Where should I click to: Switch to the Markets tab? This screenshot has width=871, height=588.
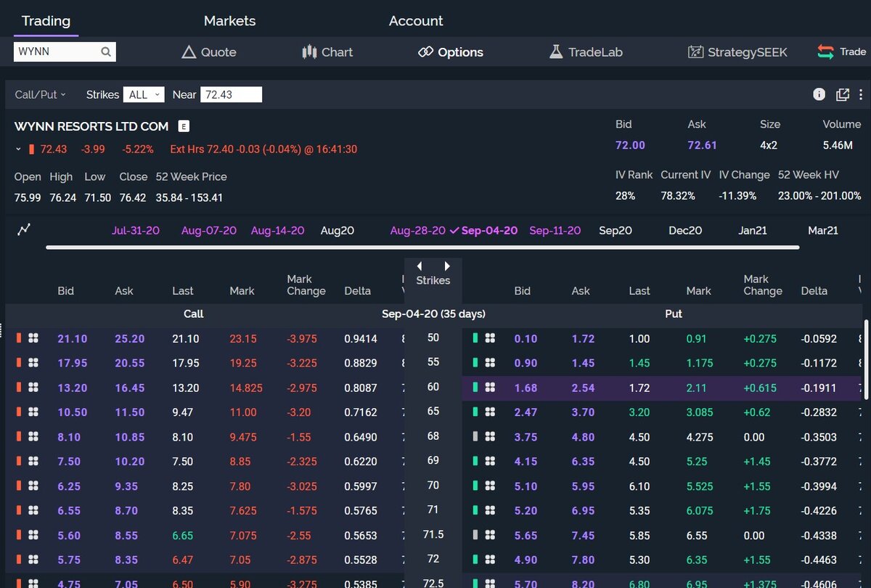pos(230,21)
